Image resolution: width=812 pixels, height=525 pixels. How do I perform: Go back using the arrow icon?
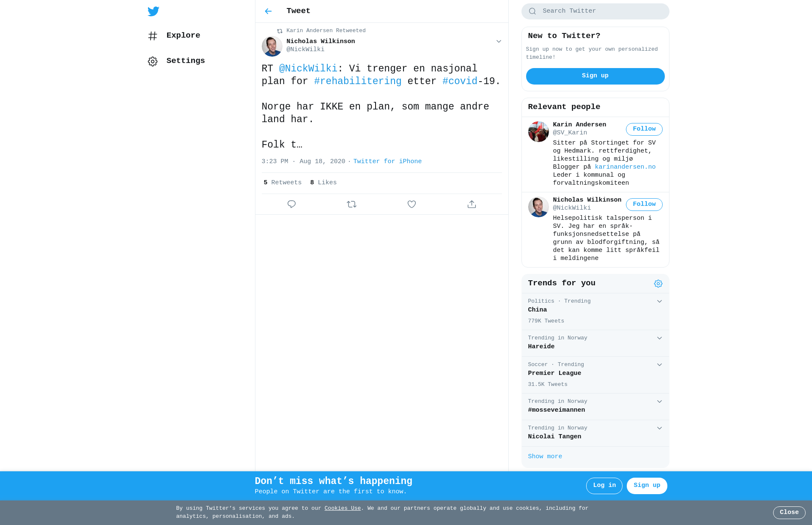click(268, 11)
